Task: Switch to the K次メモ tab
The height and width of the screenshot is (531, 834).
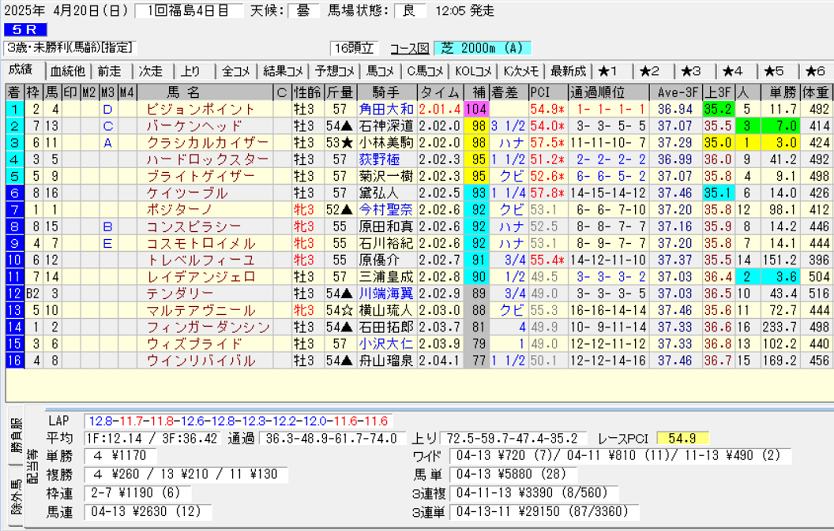Action: tap(521, 71)
